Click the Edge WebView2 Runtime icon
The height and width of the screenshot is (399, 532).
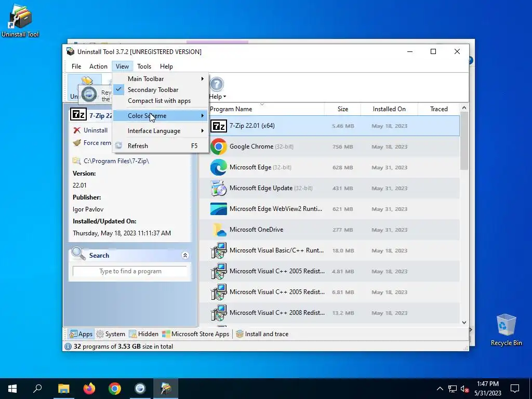click(219, 209)
